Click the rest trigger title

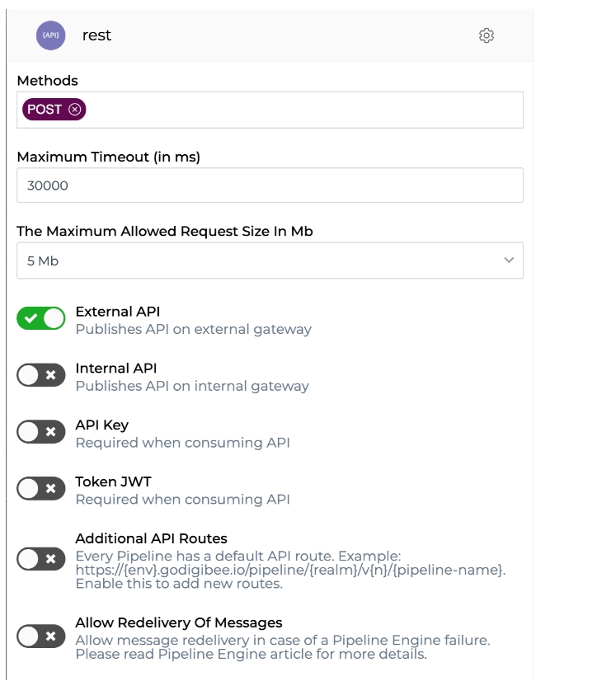click(x=96, y=35)
